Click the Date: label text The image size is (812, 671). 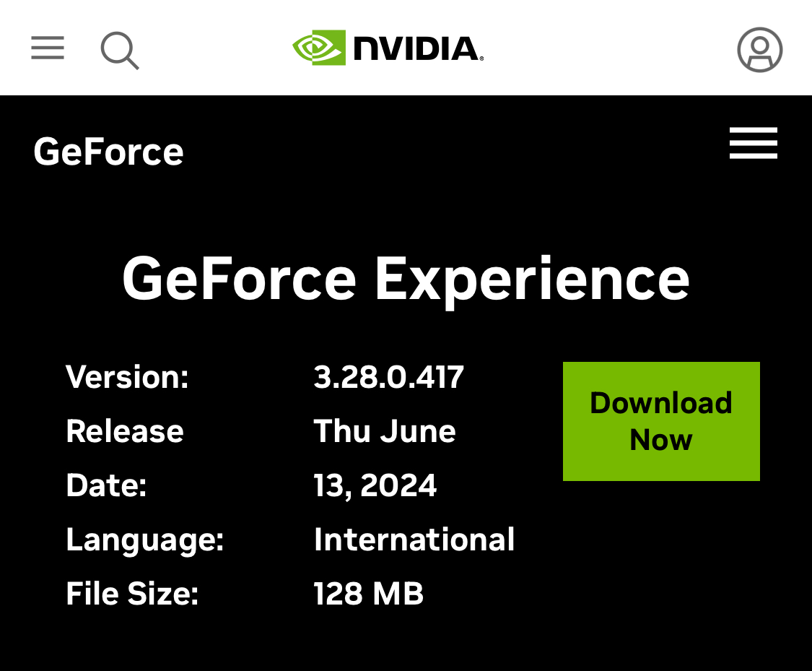click(106, 485)
